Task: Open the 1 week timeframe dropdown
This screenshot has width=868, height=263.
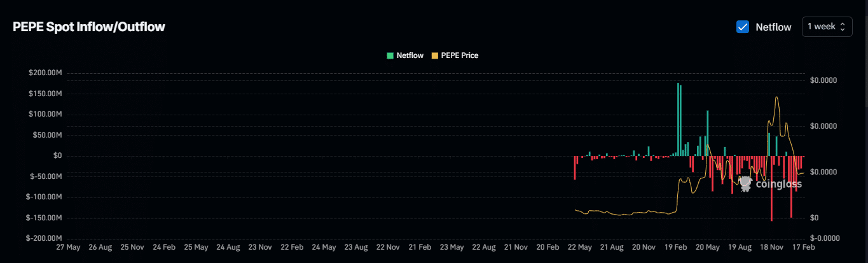Action: click(827, 27)
